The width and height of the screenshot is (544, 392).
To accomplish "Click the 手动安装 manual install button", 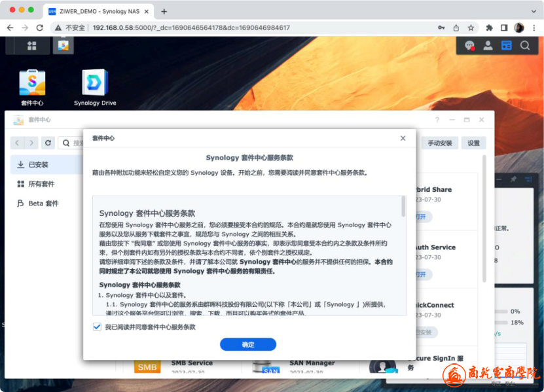I will pos(439,143).
